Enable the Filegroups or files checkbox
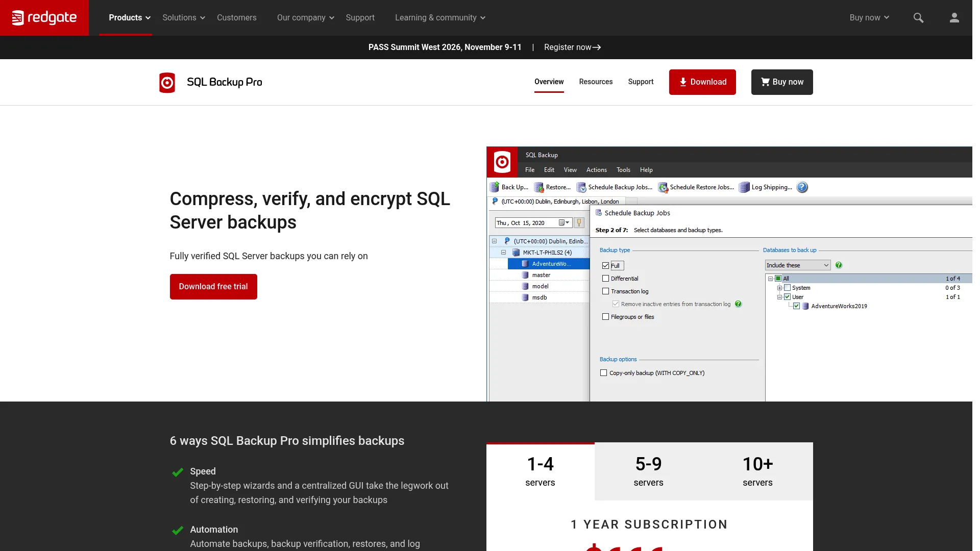 [x=605, y=317]
